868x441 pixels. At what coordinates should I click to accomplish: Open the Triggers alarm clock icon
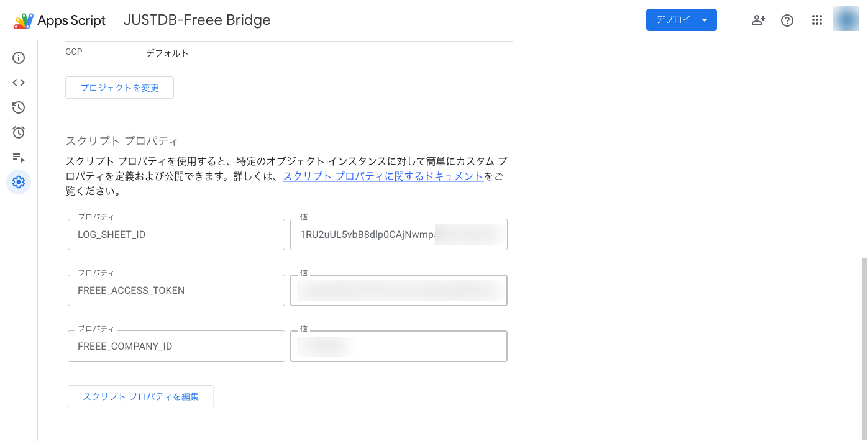pyautogui.click(x=19, y=132)
